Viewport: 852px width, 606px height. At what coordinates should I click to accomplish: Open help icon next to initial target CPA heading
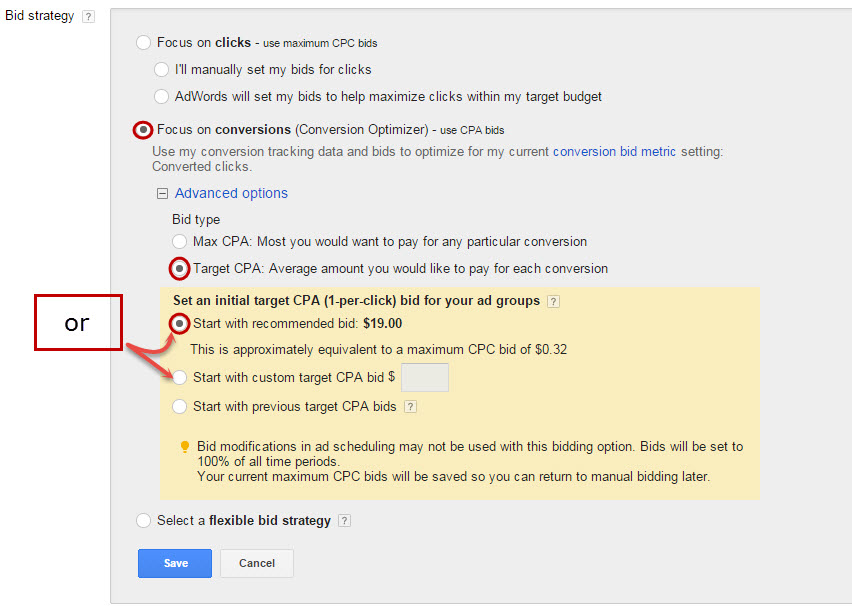(x=553, y=301)
